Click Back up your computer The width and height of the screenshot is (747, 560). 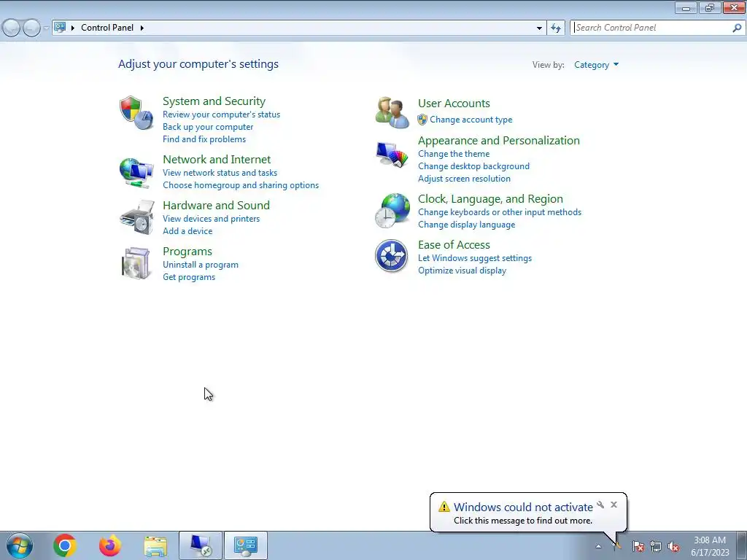pyautogui.click(x=208, y=127)
